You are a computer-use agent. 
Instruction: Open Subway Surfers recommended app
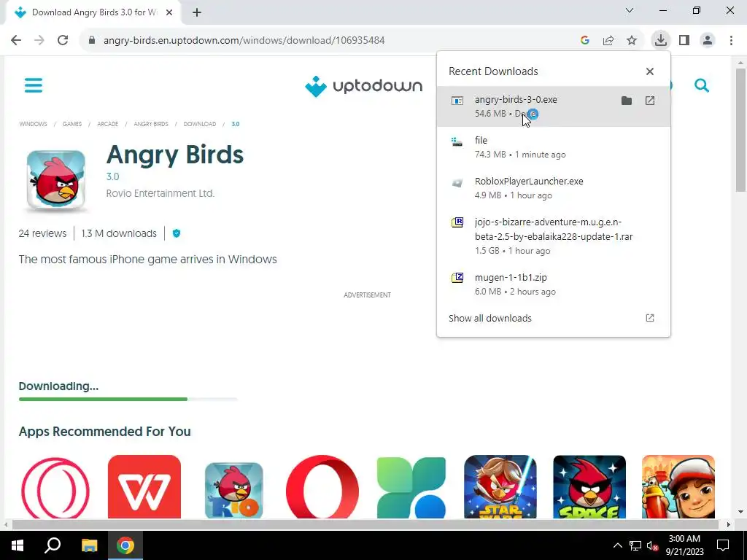tap(678, 486)
